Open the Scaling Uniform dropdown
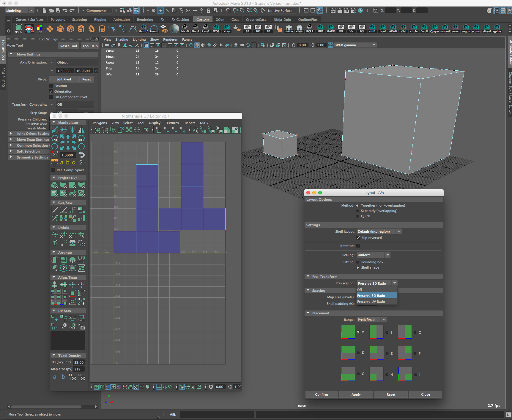The width and height of the screenshot is (512, 420). 373,255
